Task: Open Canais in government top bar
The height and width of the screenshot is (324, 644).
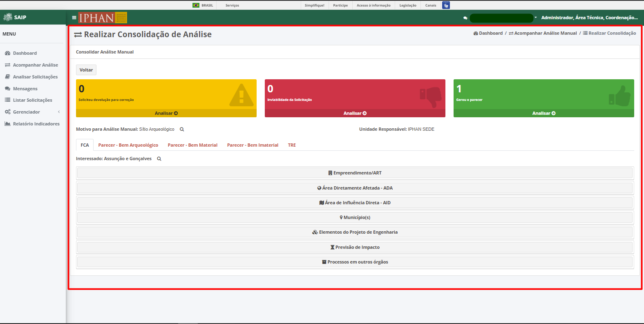Action: point(431,5)
